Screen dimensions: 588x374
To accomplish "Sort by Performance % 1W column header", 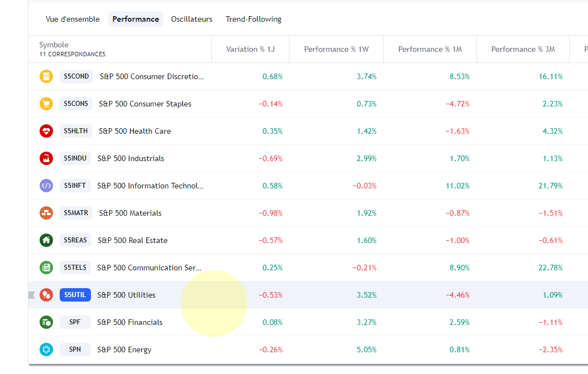I will [336, 49].
